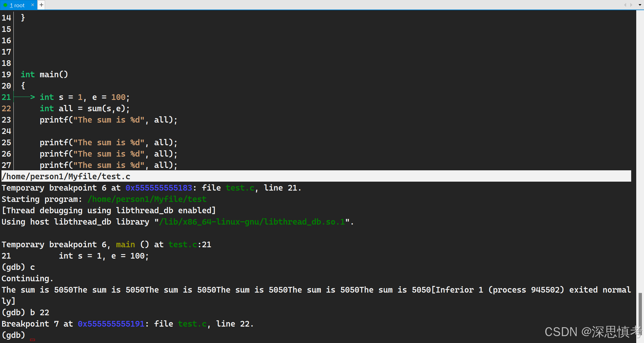Screen dimensions: 644x343
Task: Click the green connection status dot
Action: (5, 5)
